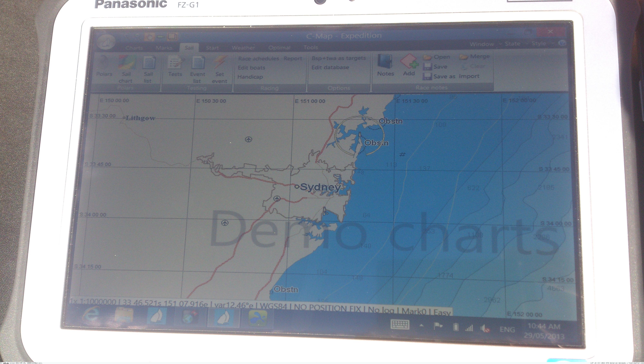Click the window-layout quick access icon
This screenshot has width=644, height=364.
[172, 37]
